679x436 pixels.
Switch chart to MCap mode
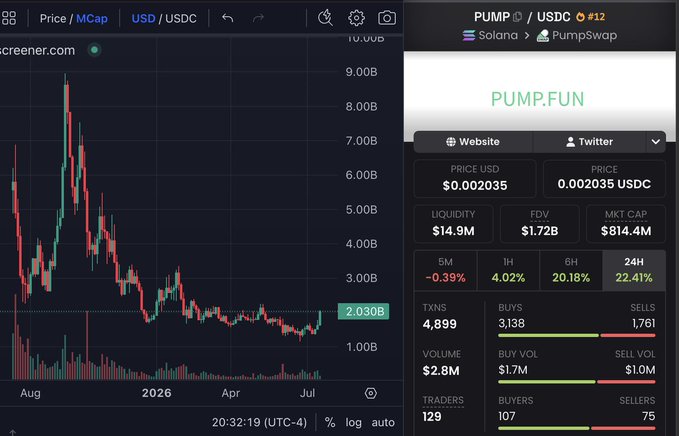pyautogui.click(x=92, y=19)
